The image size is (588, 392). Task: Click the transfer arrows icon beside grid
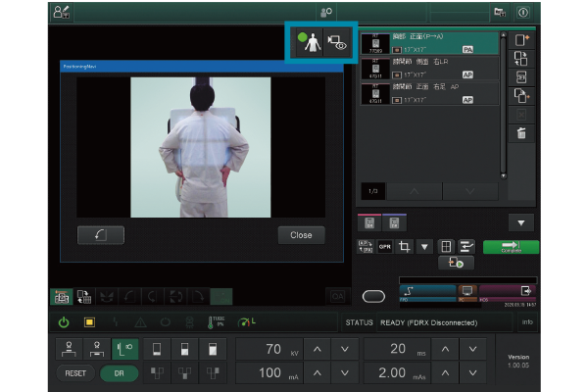point(466,246)
